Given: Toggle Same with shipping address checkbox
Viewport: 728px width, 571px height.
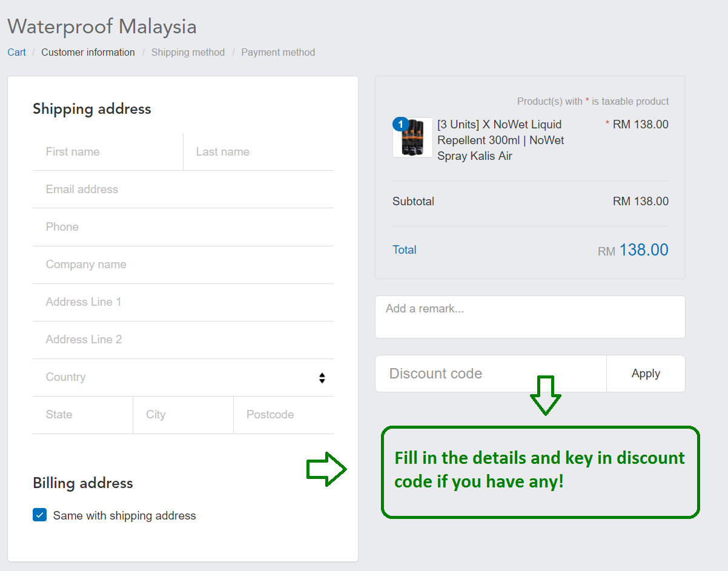Looking at the screenshot, I should click(x=39, y=515).
